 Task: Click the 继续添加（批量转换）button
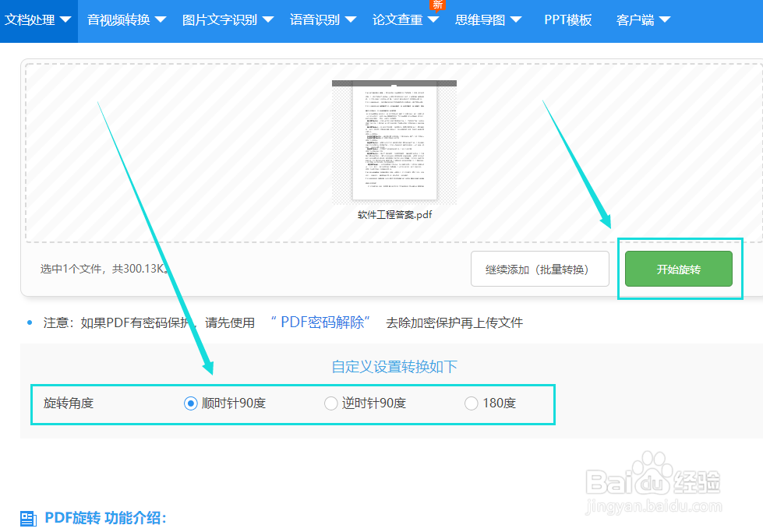539,268
